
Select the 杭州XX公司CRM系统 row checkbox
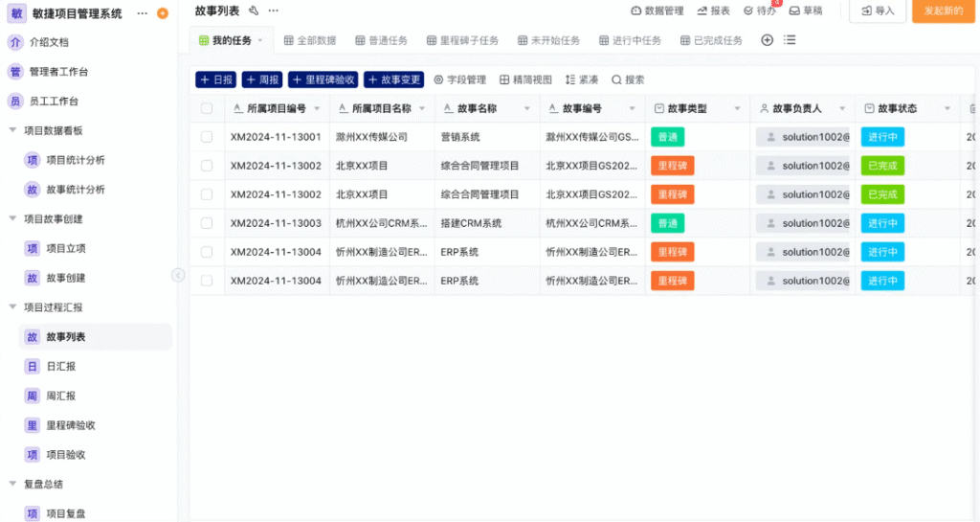(x=207, y=223)
